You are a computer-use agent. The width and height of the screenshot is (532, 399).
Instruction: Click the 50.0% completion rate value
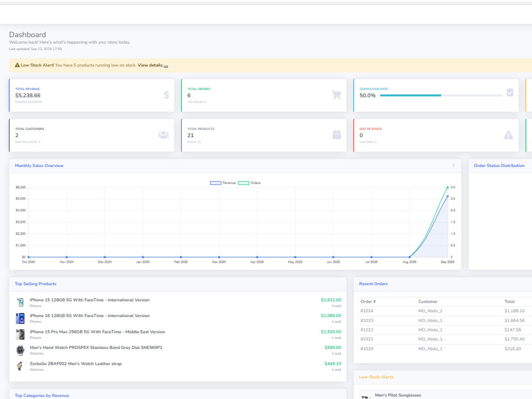(x=368, y=95)
